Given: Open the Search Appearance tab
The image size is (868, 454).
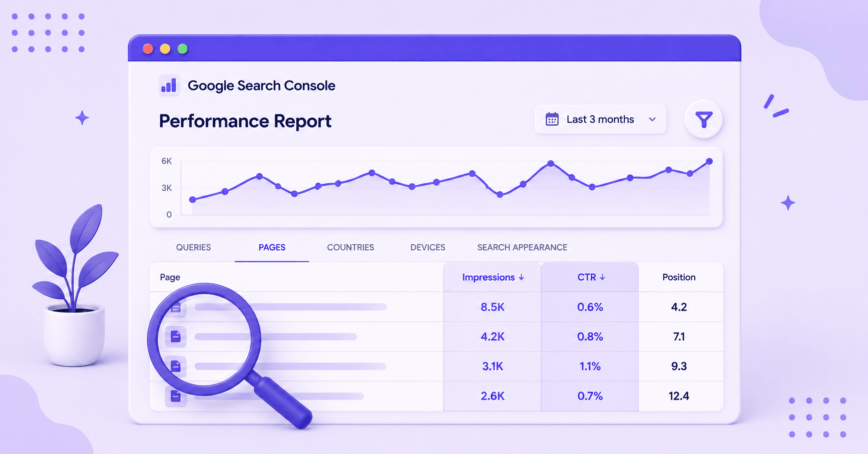Looking at the screenshot, I should click(x=522, y=247).
